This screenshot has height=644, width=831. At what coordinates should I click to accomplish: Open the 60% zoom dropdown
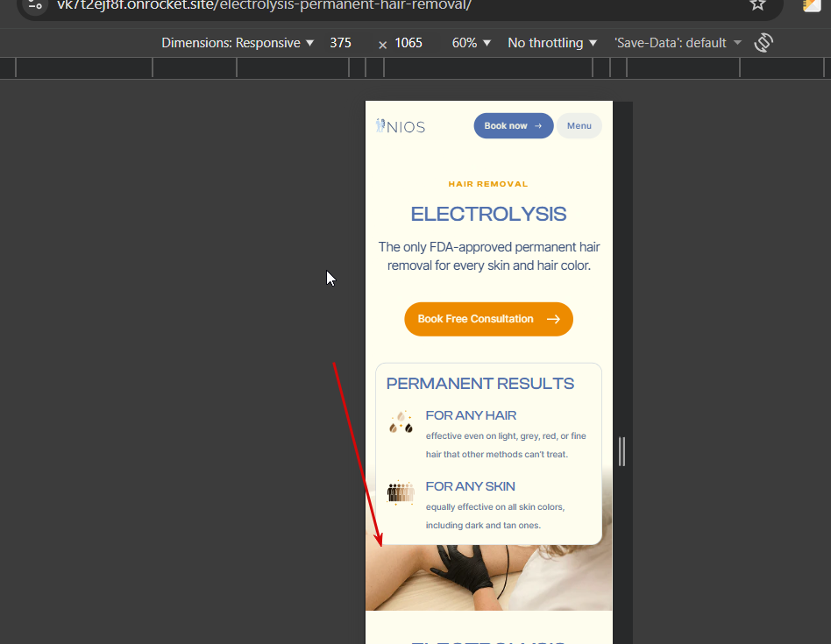471,43
